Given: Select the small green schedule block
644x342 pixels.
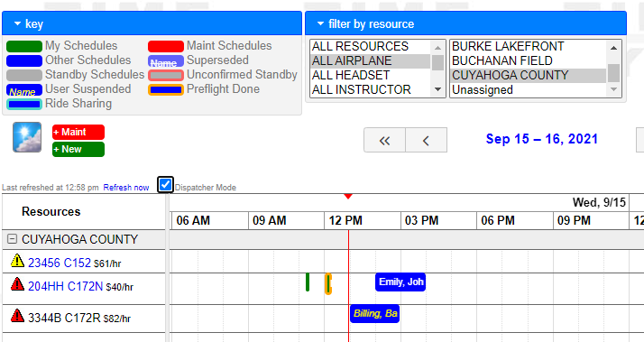Looking at the screenshot, I should [308, 282].
